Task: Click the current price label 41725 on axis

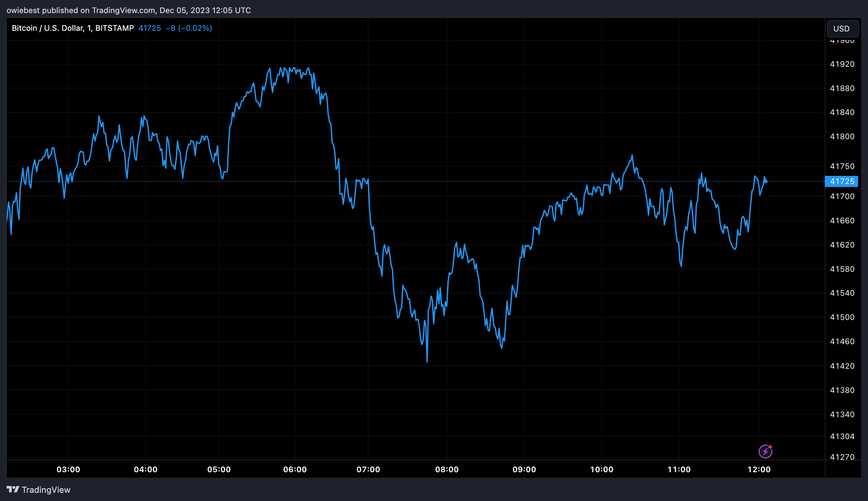Action: [x=841, y=181]
